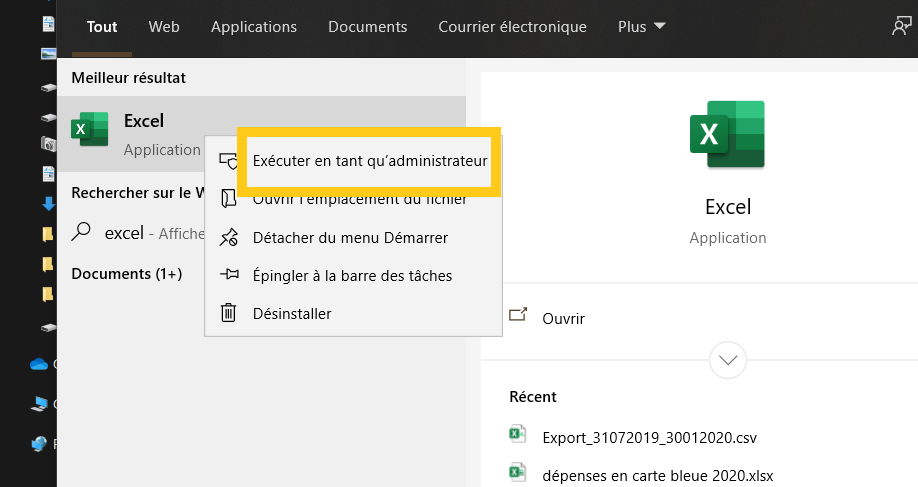Click the computer icon on the desktop sidebar
This screenshot has width=918, height=487.
(x=39, y=404)
